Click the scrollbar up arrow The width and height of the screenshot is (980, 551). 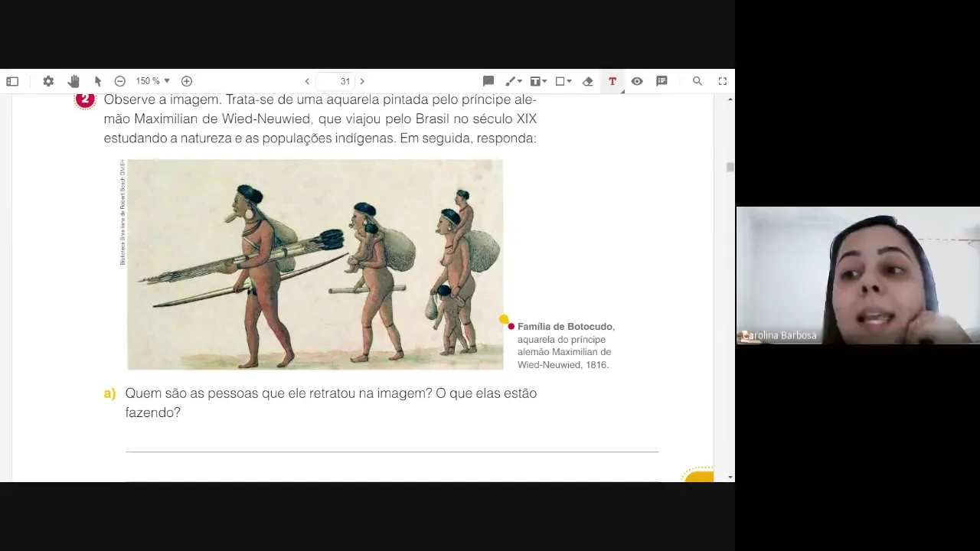tap(730, 99)
